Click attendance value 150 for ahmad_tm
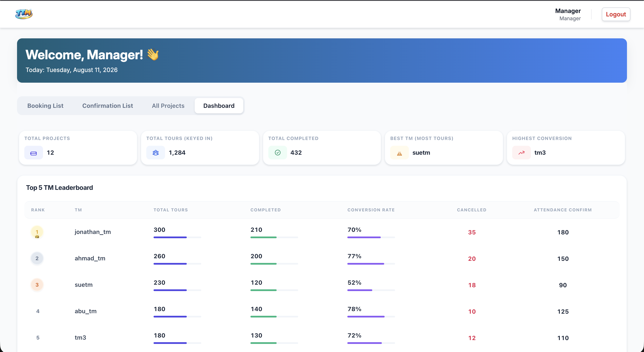The height and width of the screenshot is (352, 644). pos(563,259)
